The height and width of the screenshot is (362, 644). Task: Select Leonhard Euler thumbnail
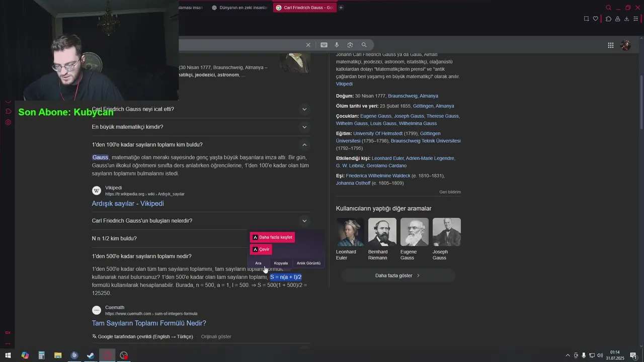tap(350, 232)
